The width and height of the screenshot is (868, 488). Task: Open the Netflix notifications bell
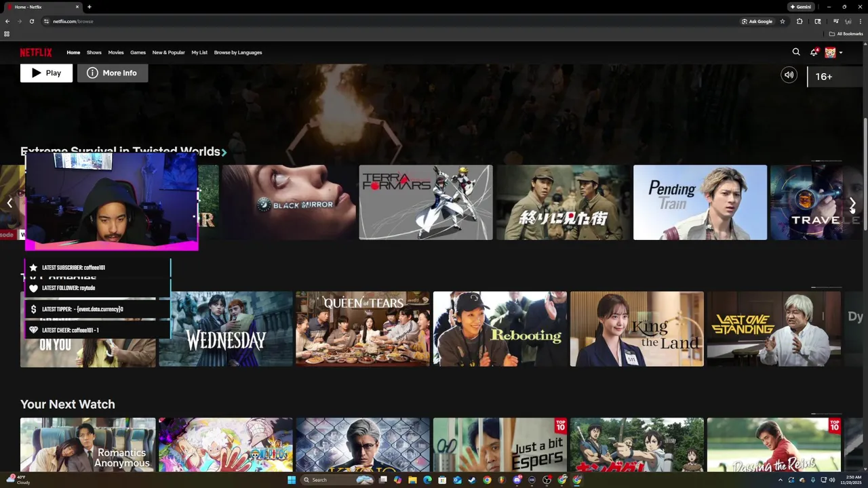pos(814,52)
